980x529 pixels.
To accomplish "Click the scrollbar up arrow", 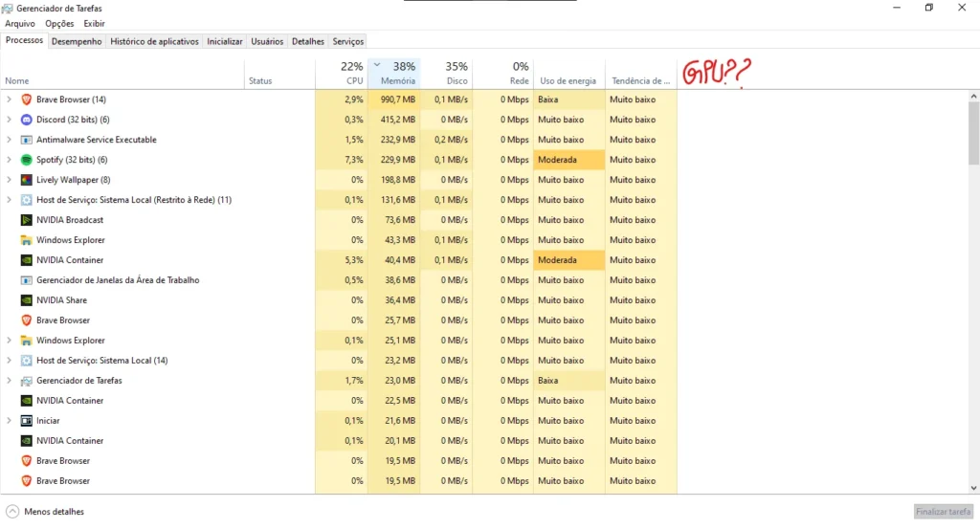I will pos(973,97).
